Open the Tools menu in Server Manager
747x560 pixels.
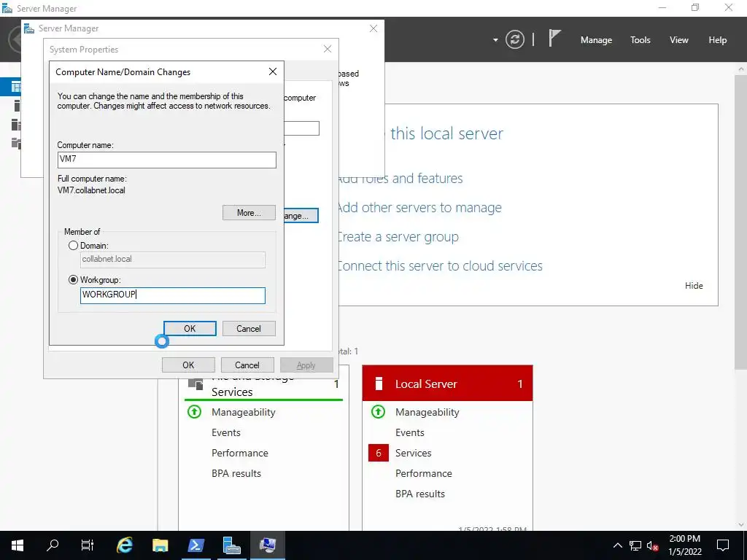click(x=640, y=40)
